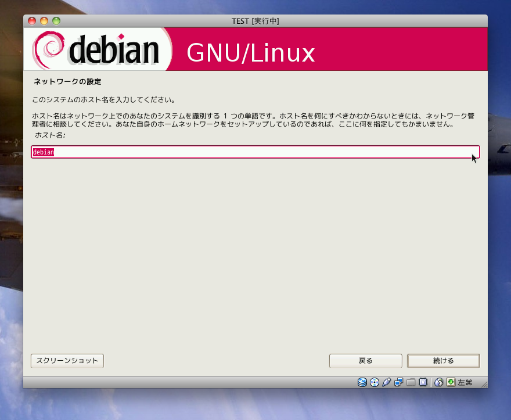Click the keyboard capture green arrow icon
Screen dimensions: 511x420
pyautogui.click(x=451, y=382)
